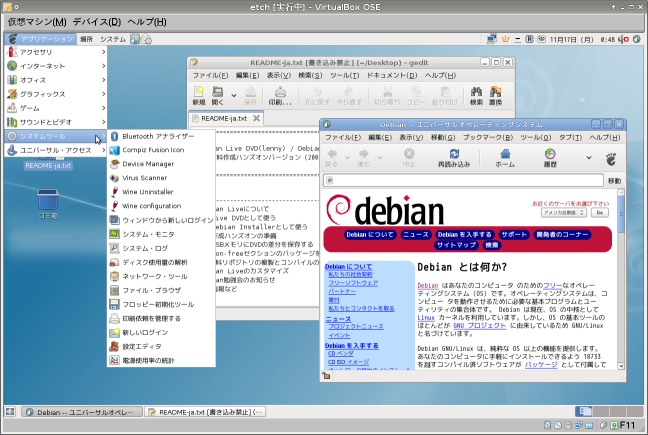Open browser 履歴 toolbar icon
648x435 pixels.
coord(550,158)
